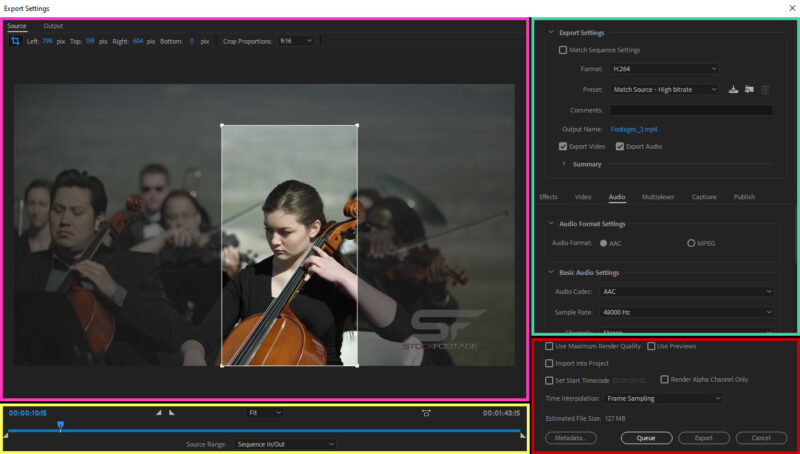Switch to the Output tab
Image resolution: width=800 pixels, height=454 pixels.
53,26
